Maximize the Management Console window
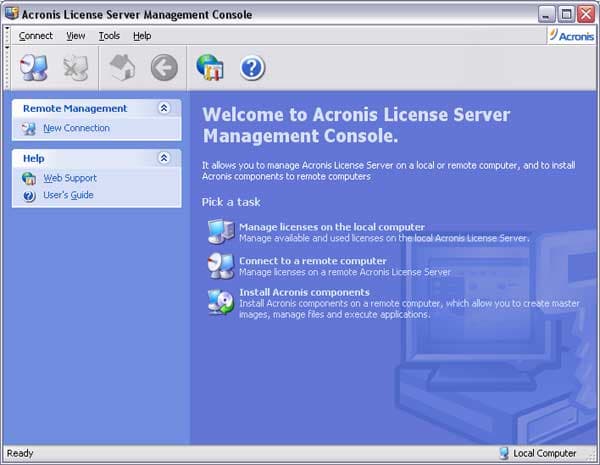Screen dimensions: 600x465 pyautogui.click(x=566, y=15)
